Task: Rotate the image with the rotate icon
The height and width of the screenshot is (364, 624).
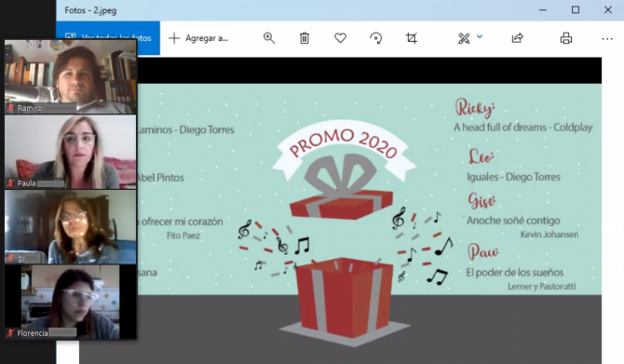Action: click(x=376, y=38)
